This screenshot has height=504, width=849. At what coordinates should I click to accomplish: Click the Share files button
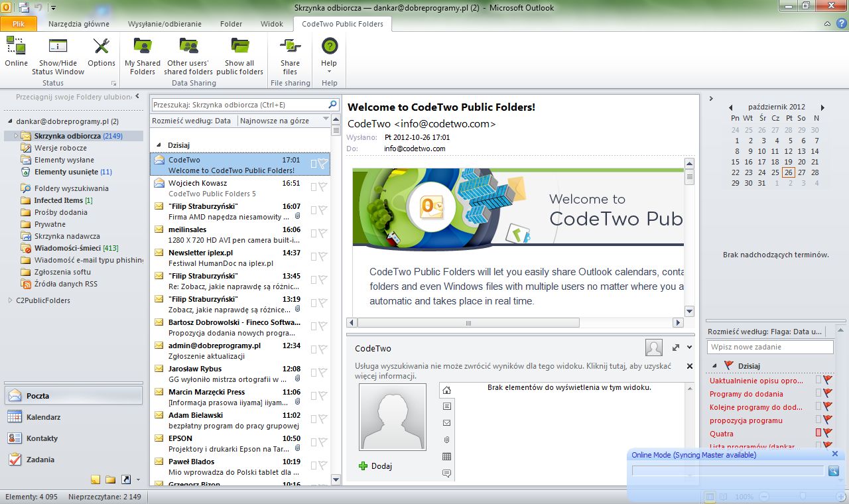[290, 56]
